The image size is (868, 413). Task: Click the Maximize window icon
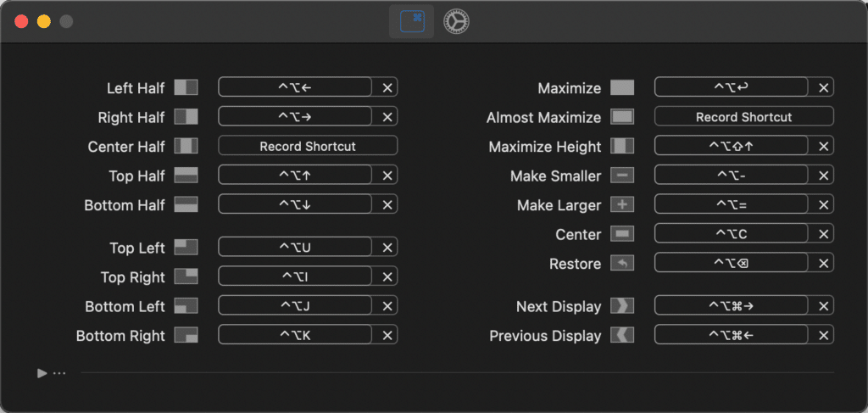pos(622,87)
